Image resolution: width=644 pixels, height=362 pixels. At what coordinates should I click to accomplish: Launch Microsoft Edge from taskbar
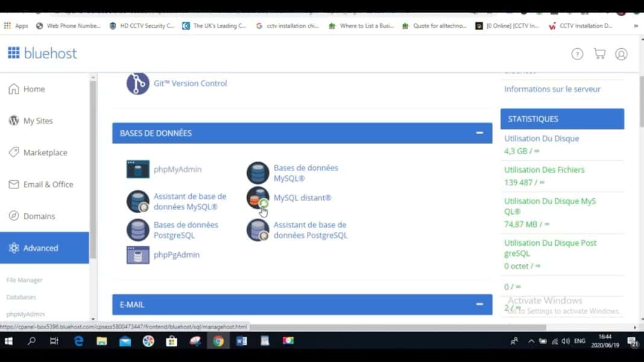click(x=78, y=341)
